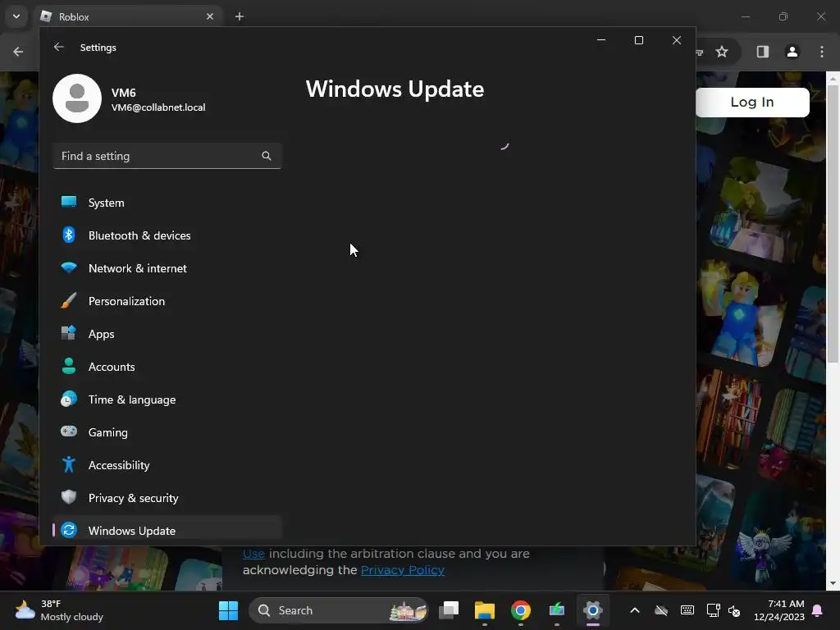
Task: Click the Time & language globe clock icon
Action: [x=69, y=399]
